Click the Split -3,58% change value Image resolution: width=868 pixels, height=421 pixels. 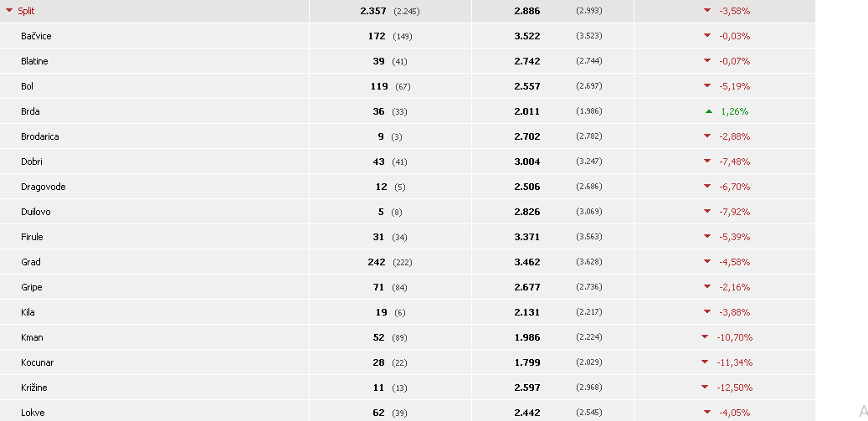coord(735,11)
